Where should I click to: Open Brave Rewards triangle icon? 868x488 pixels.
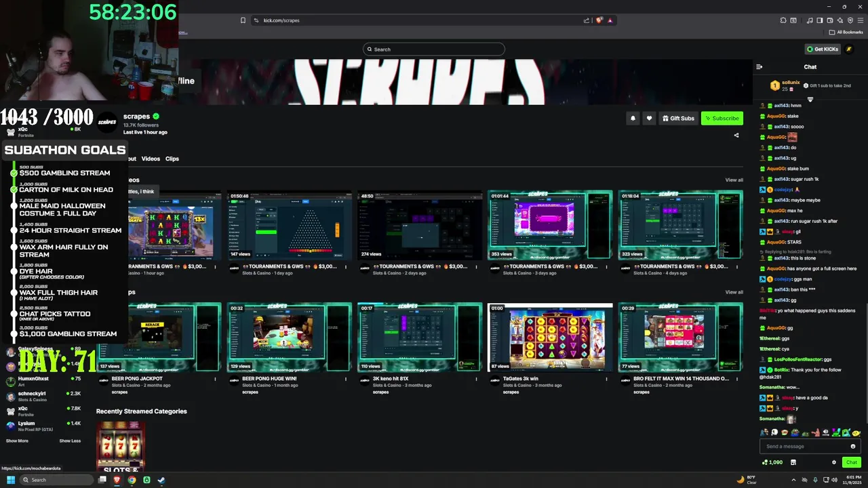(x=610, y=20)
